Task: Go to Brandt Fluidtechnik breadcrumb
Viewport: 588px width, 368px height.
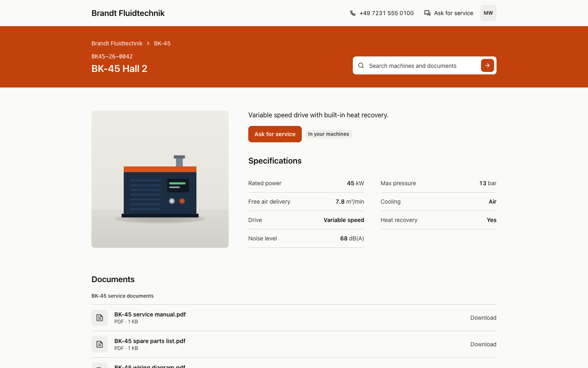Action: pyautogui.click(x=117, y=43)
